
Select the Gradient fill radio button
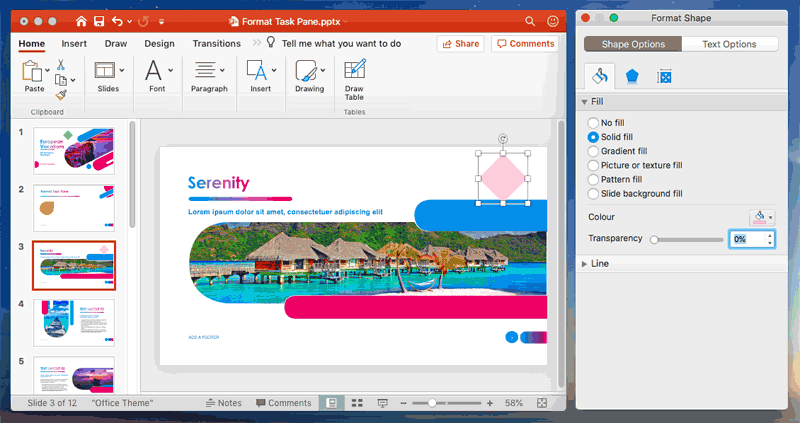[x=593, y=151]
